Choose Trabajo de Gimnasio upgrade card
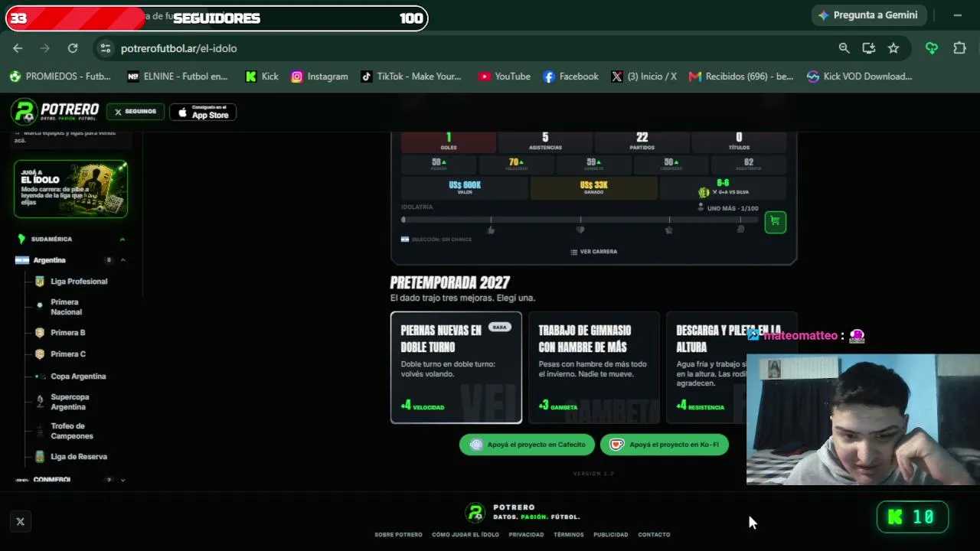Image resolution: width=980 pixels, height=551 pixels. click(x=594, y=367)
